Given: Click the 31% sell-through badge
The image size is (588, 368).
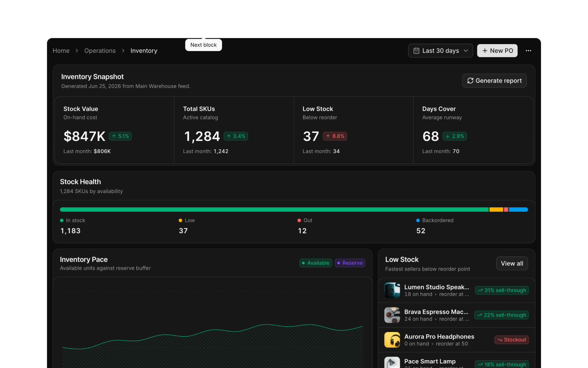Looking at the screenshot, I should tap(502, 290).
